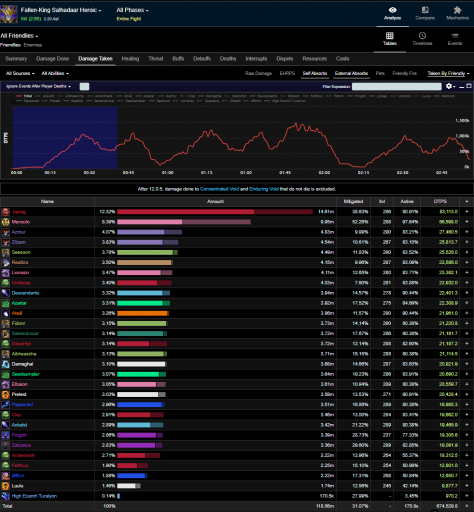Open the All Phases dropdown
This screenshot has width=474, height=512.
(x=132, y=10)
